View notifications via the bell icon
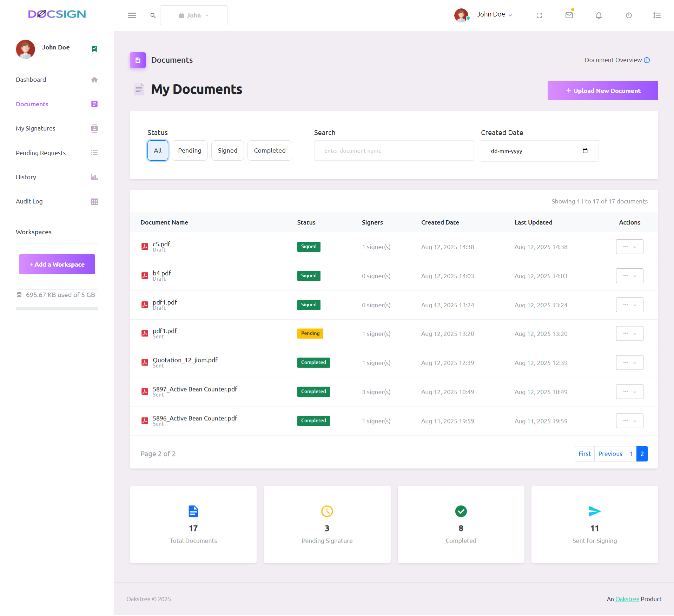Image resolution: width=674 pixels, height=616 pixels. 599,15
